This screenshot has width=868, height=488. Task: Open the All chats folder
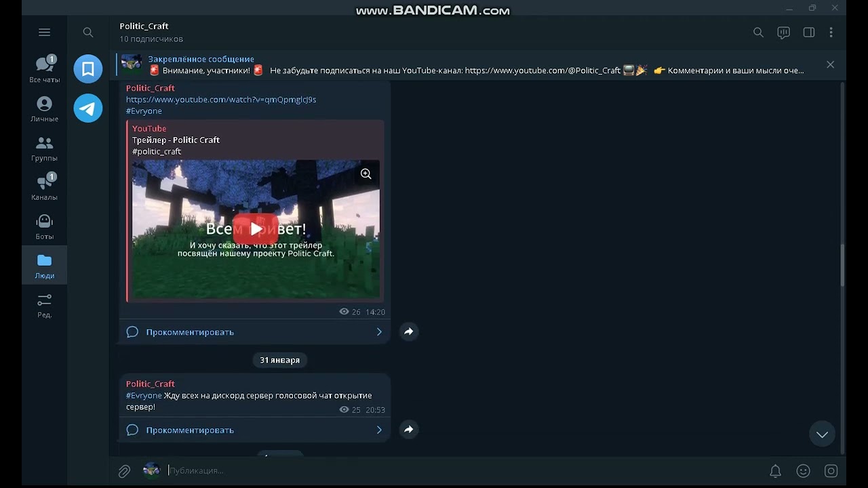point(44,69)
